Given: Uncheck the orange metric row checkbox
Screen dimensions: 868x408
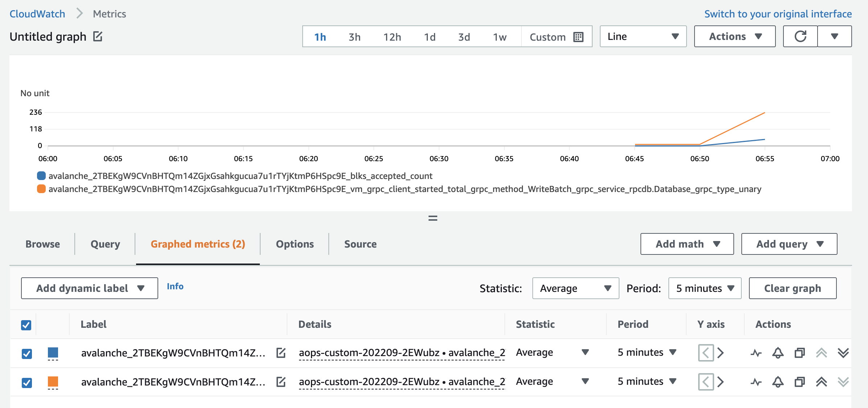Looking at the screenshot, I should (27, 383).
